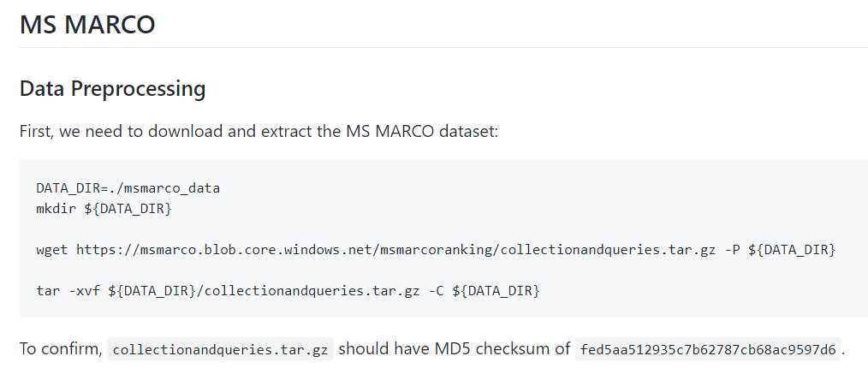Screen dimensions: 868x374
Task: Click 'should have MD5 checksum of' text
Action: (x=455, y=348)
